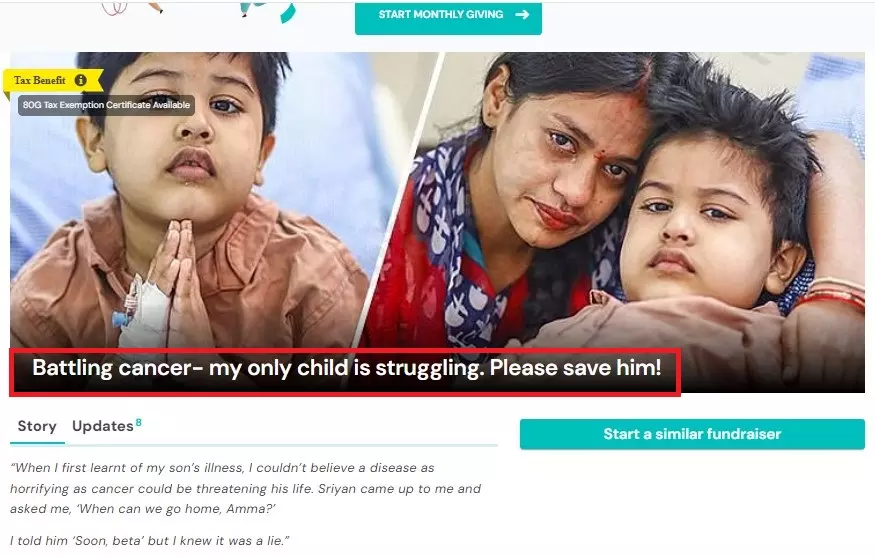The width and height of the screenshot is (875, 557).
Task: Click the yellow Tax Benefit ribbon badge
Action: tap(53, 80)
